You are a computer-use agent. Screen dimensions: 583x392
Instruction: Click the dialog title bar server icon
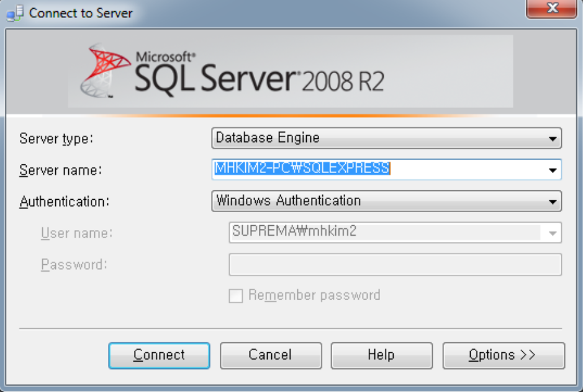tap(15, 13)
